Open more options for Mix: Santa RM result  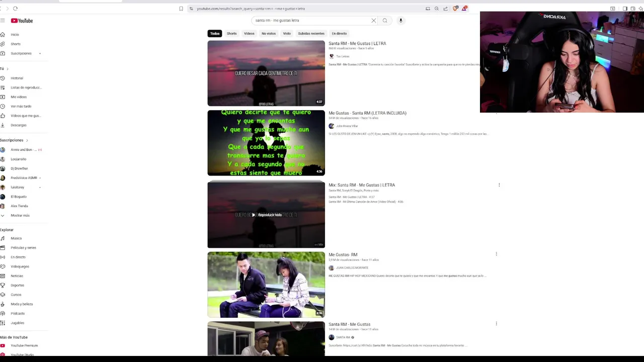[x=499, y=185]
